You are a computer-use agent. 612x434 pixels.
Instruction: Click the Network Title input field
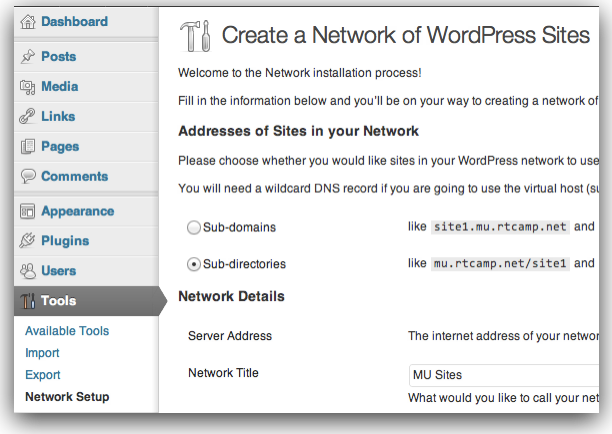pyautogui.click(x=504, y=375)
